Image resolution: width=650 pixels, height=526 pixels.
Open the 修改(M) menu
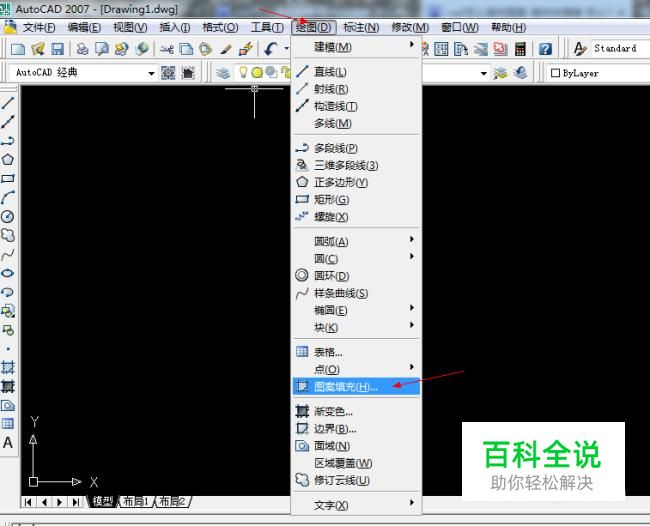410,27
